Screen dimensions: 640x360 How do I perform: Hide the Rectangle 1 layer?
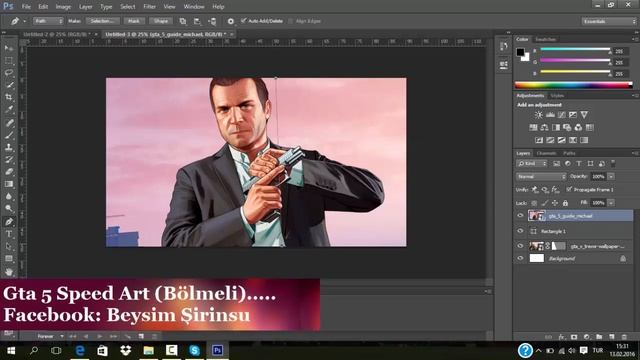coord(520,231)
